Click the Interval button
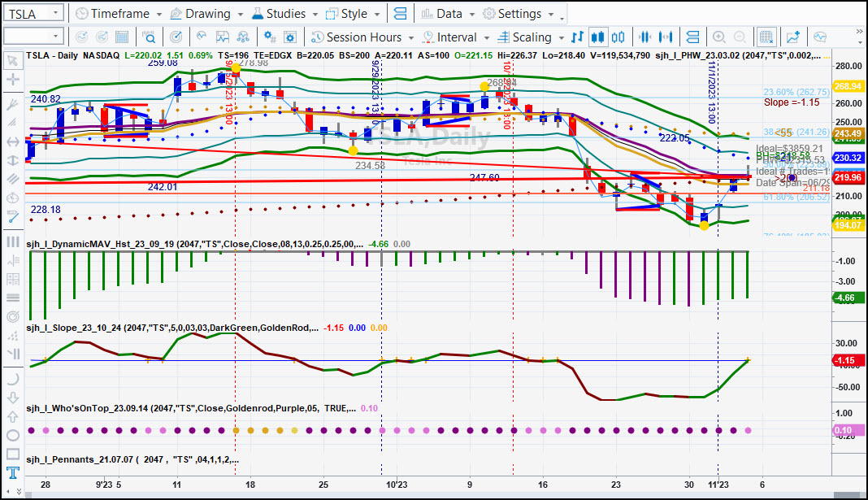This screenshot has height=500, width=868. [x=449, y=37]
